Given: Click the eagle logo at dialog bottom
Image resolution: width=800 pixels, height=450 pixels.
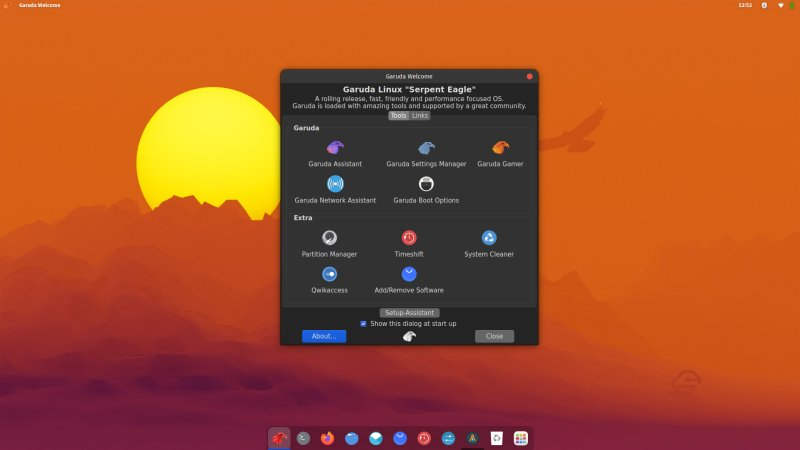Looking at the screenshot, I should [x=409, y=336].
